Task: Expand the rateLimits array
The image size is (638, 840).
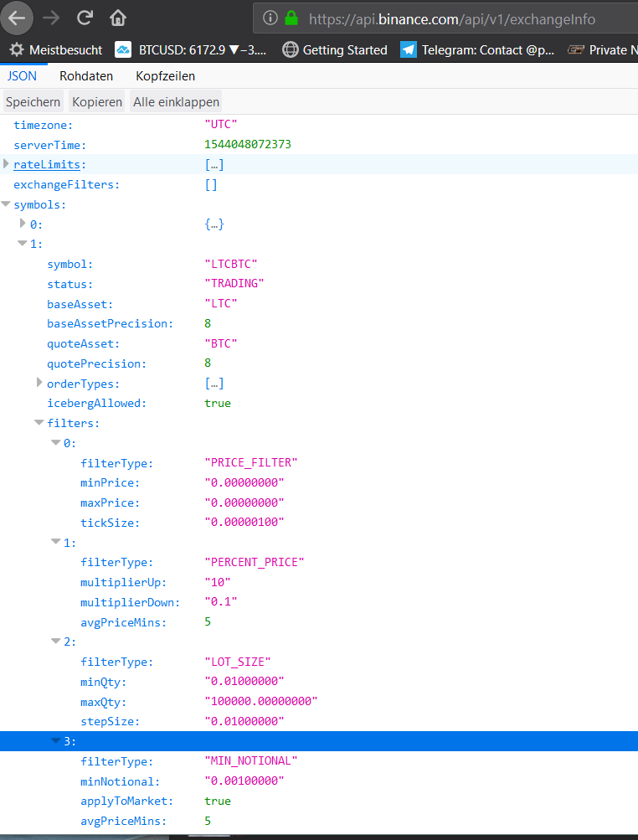Action: pyautogui.click(x=7, y=163)
